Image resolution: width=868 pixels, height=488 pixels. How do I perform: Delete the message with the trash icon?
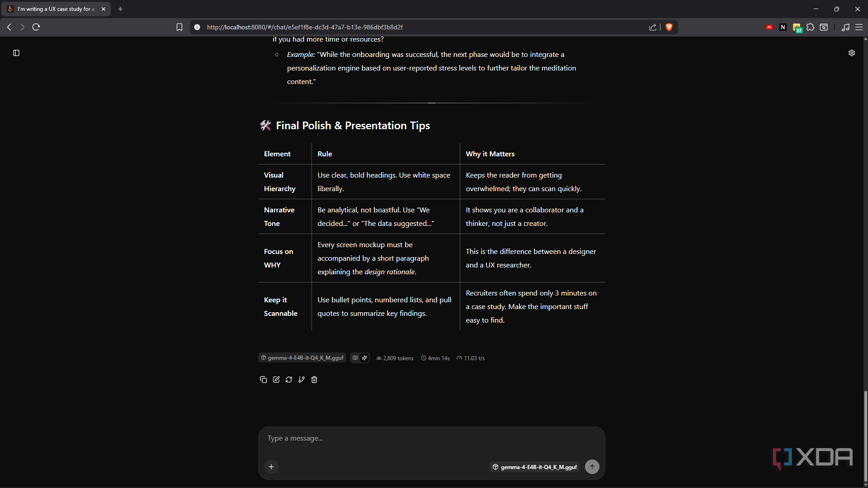[x=314, y=380]
